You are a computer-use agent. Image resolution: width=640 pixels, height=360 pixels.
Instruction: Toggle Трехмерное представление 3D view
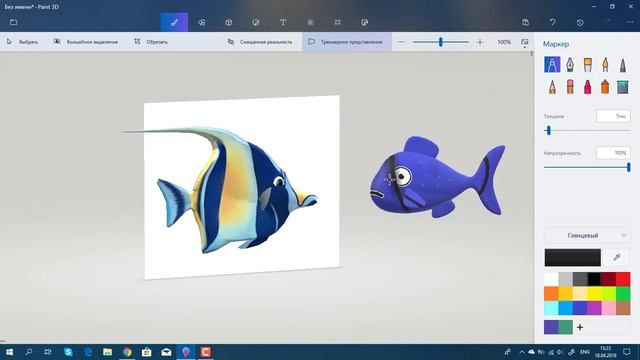coord(346,42)
